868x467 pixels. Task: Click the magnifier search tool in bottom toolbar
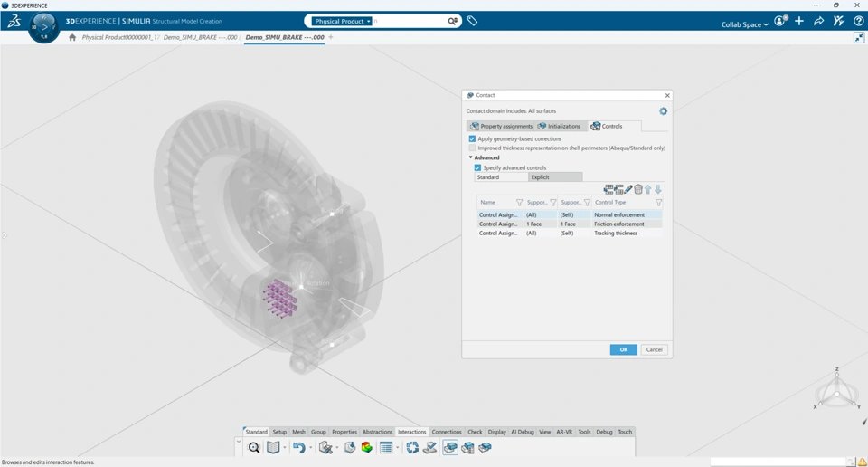pyautogui.click(x=253, y=448)
